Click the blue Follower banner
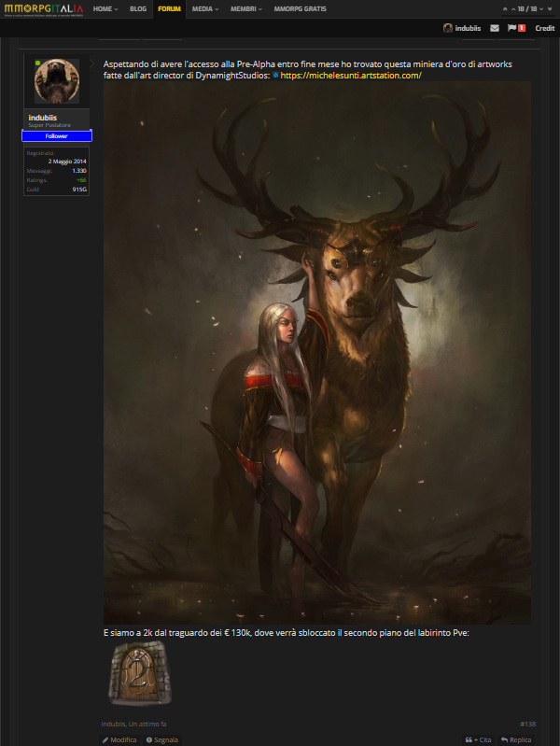560x746 pixels. click(57, 136)
